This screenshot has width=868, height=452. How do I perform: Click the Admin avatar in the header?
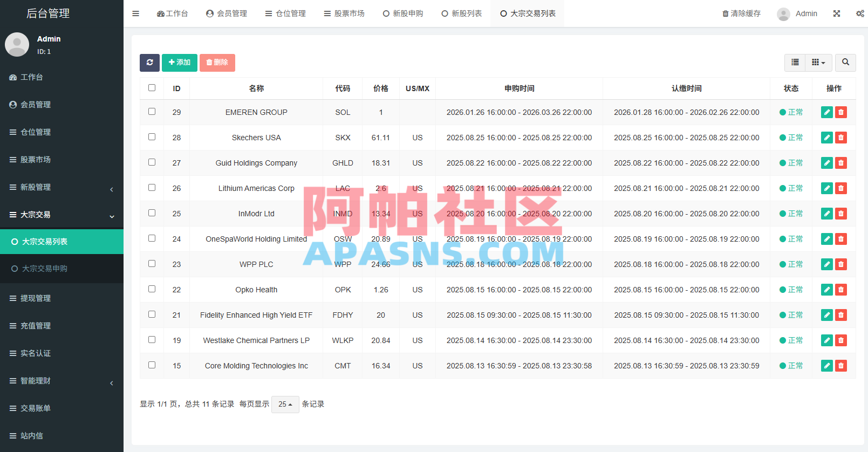(783, 14)
